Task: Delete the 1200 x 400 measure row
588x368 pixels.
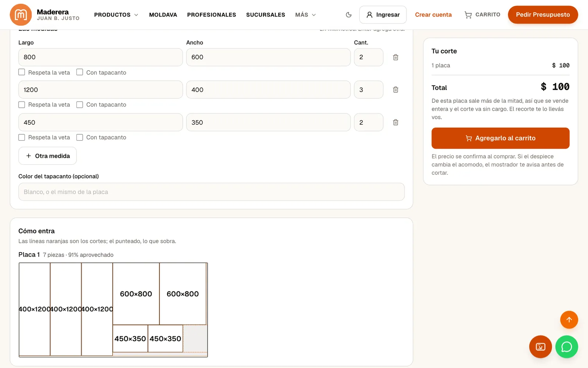Action: (395, 90)
